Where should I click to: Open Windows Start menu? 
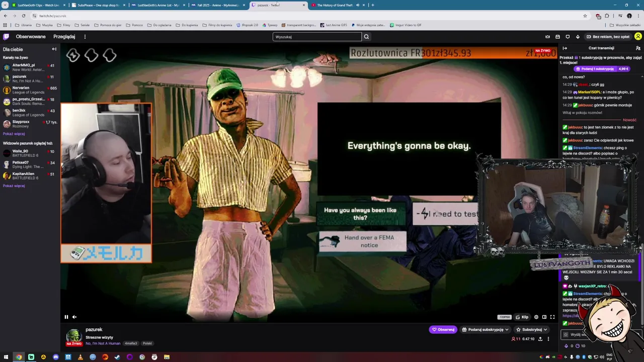coord(7,357)
